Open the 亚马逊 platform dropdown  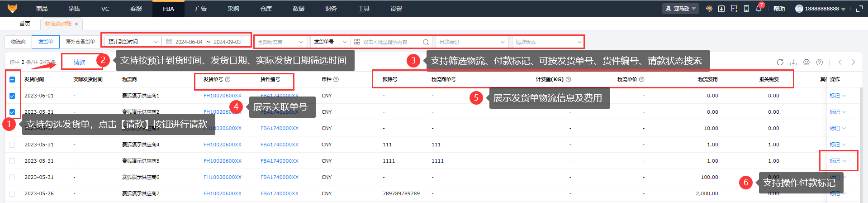pyautogui.click(x=681, y=9)
